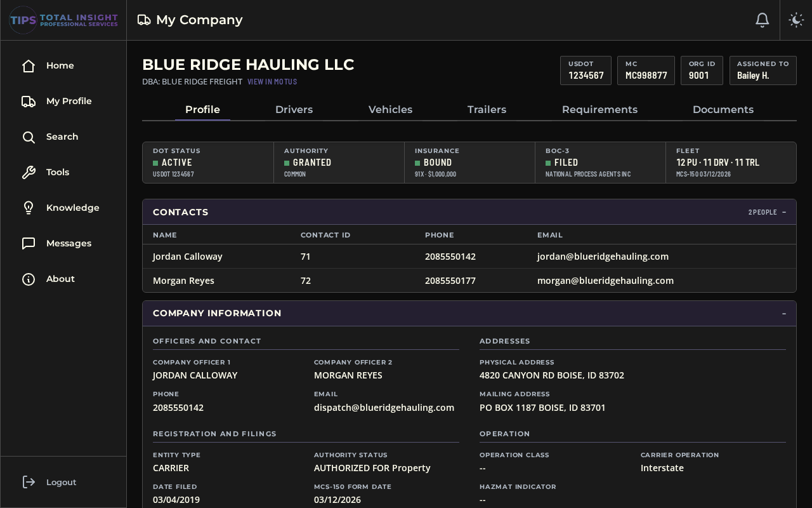Open View in Motus link
Viewport: 812px width, 508px height.
272,82
